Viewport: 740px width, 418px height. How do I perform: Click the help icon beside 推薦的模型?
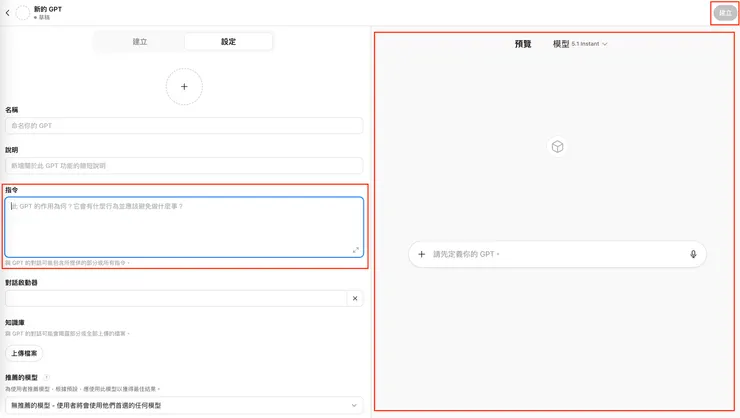coord(46,377)
